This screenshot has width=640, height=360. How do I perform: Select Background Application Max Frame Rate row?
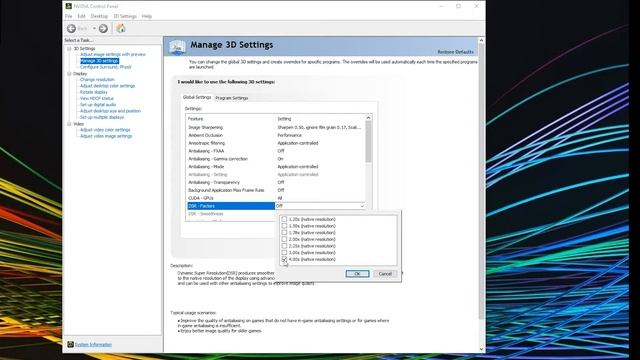pos(276,190)
